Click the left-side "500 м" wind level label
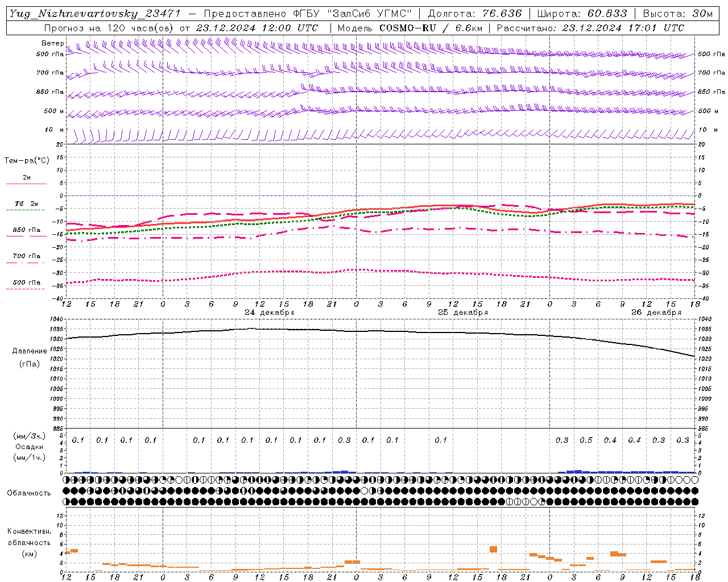Screen dimensions: 728x582 54,111
